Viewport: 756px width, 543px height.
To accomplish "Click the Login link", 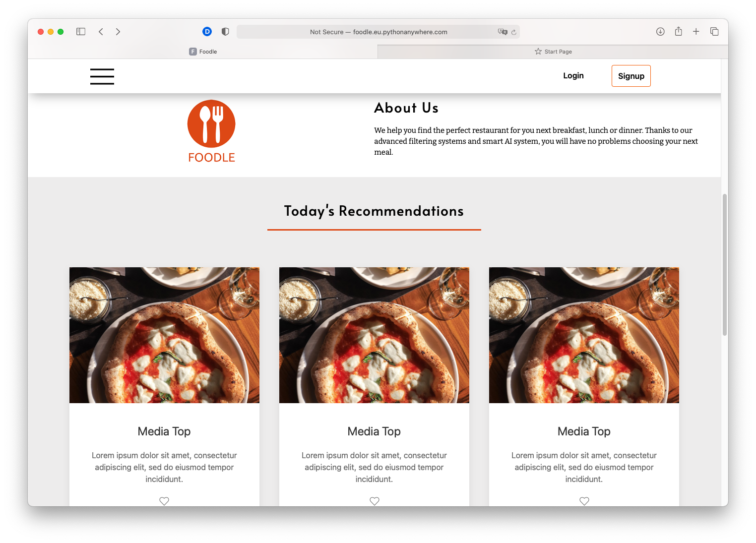I will [573, 76].
